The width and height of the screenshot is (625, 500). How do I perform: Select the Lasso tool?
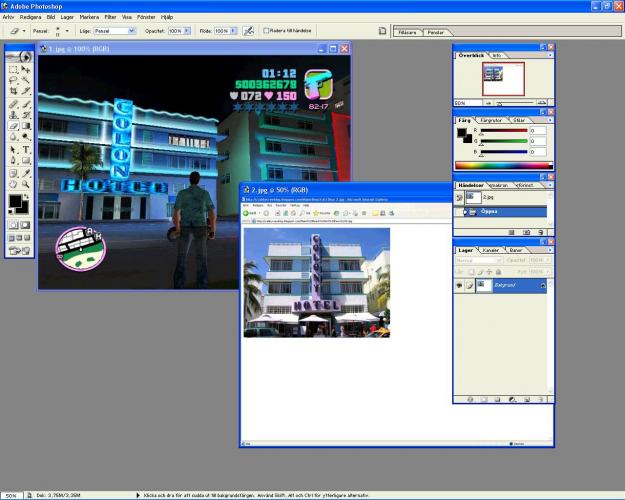coord(13,81)
